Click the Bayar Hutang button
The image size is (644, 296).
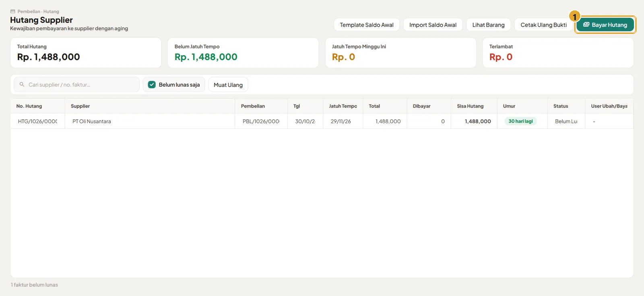605,25
